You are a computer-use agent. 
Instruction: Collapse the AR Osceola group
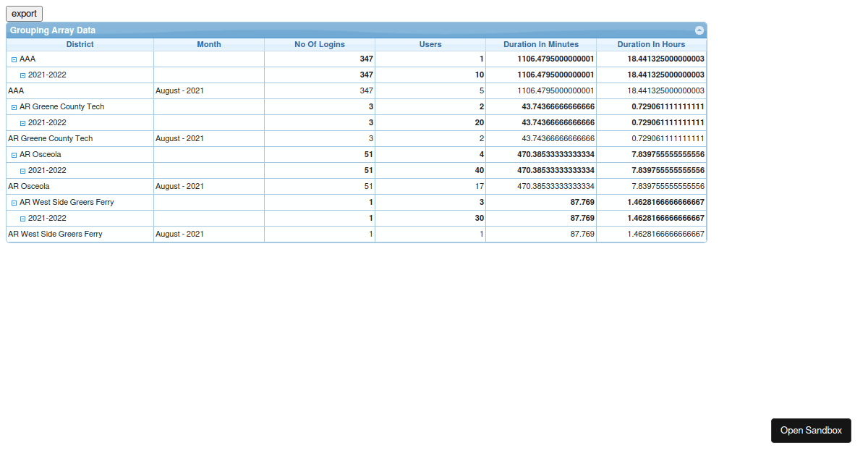pos(14,155)
